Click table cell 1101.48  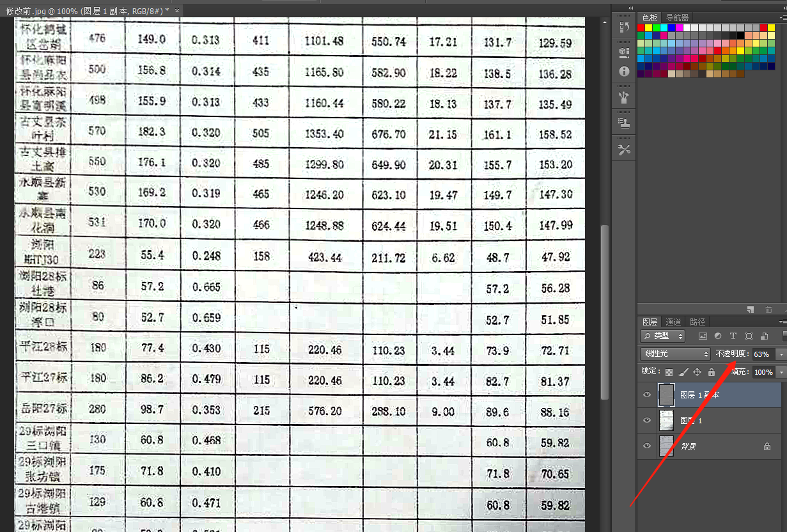pos(324,41)
